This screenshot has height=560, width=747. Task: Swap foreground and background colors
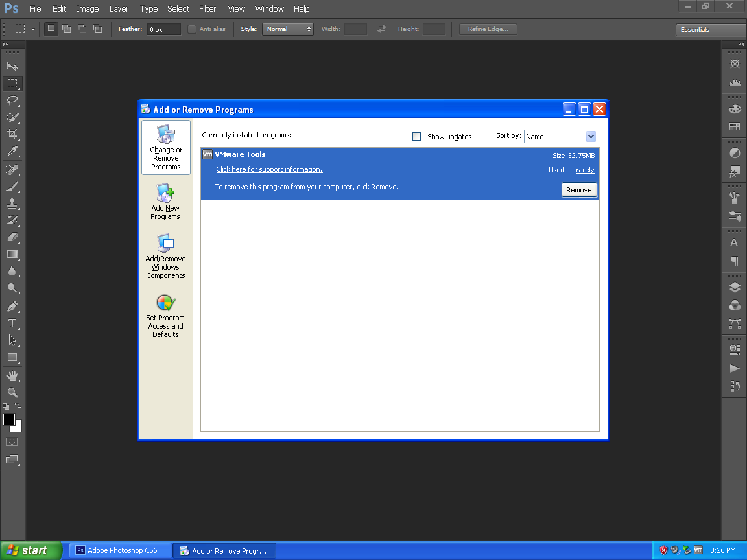click(x=18, y=406)
